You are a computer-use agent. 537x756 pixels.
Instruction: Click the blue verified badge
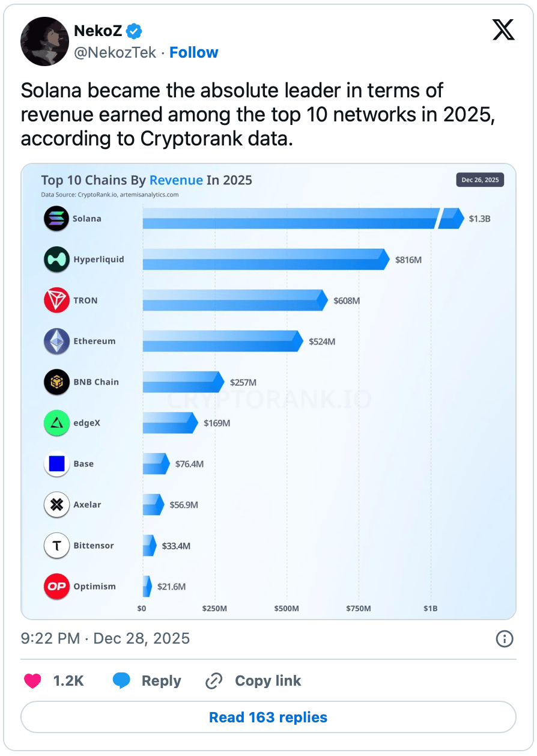pyautogui.click(x=134, y=31)
